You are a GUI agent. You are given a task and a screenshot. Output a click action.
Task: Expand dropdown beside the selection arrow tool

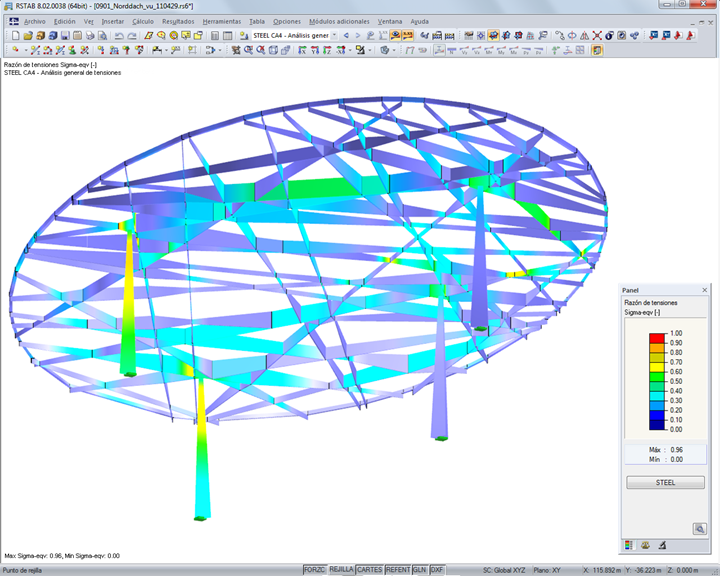(x=220, y=50)
